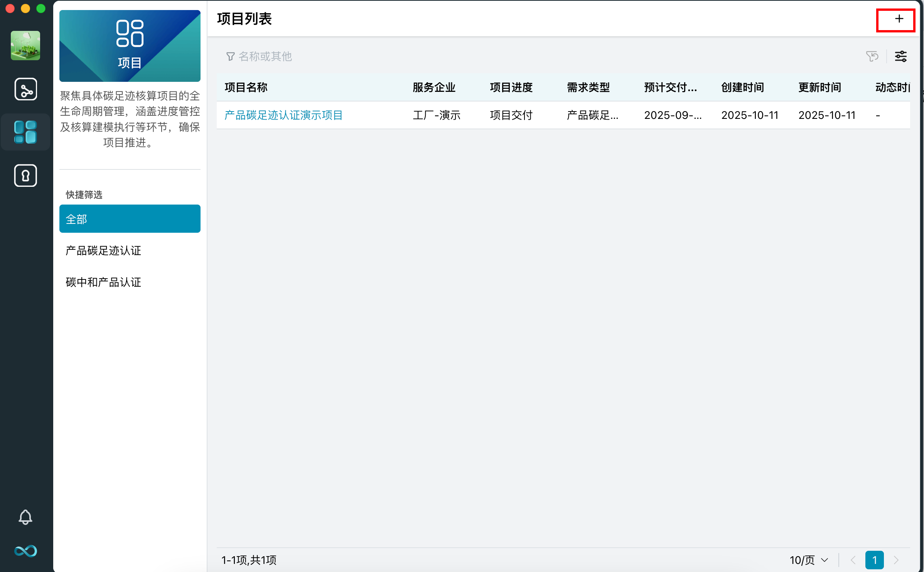Click the reset filter icon
Screen dimensions: 924x572
(x=872, y=56)
